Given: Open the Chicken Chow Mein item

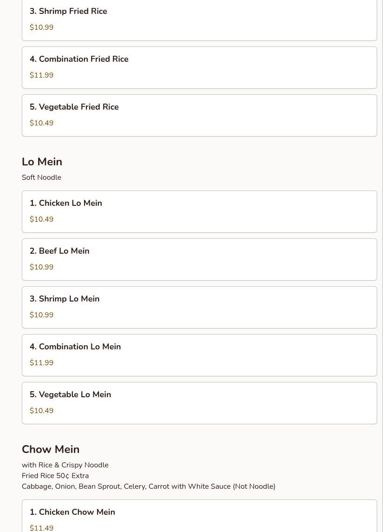Looking at the screenshot, I should coord(199,516).
